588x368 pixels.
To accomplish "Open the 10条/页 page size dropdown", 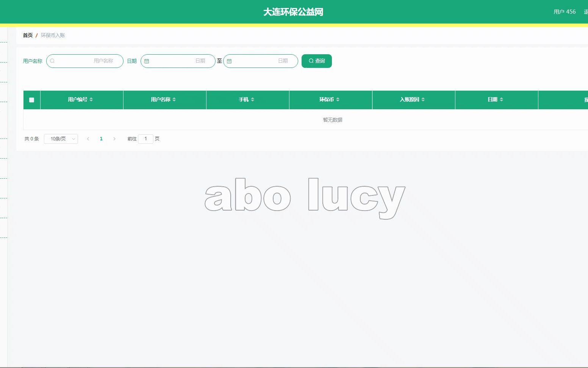I will 61,139.
